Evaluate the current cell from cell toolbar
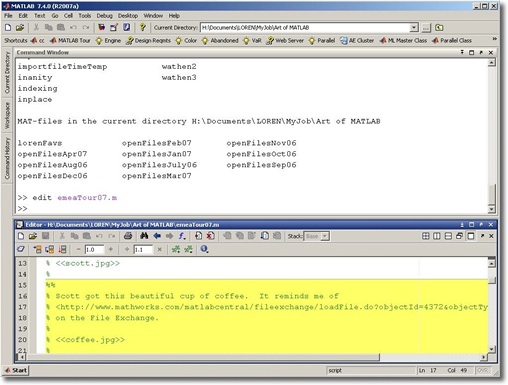 37,249
